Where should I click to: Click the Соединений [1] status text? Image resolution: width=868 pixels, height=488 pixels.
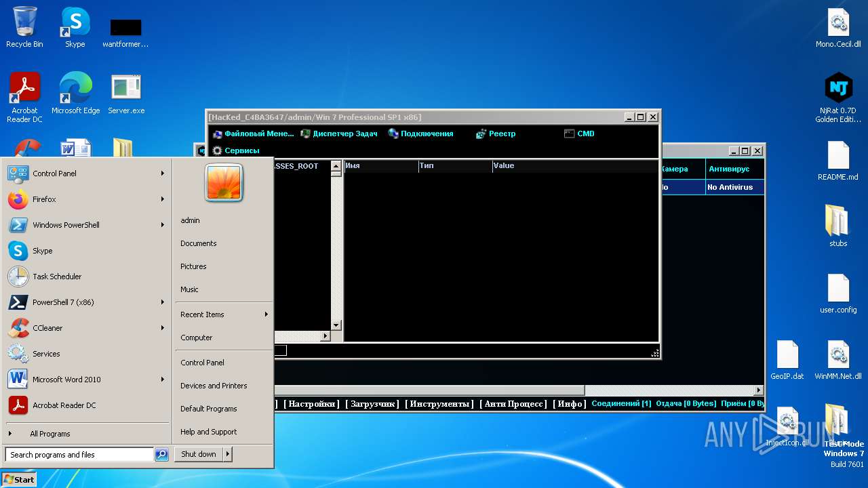[621, 404]
